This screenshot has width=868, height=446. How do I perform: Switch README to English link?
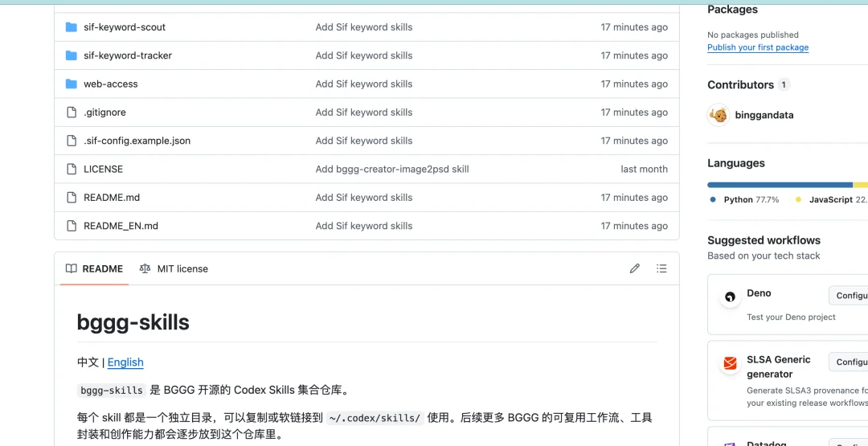(x=125, y=362)
